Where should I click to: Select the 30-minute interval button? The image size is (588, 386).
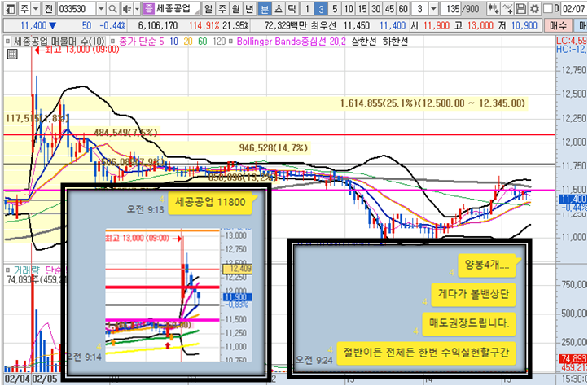coord(376,8)
